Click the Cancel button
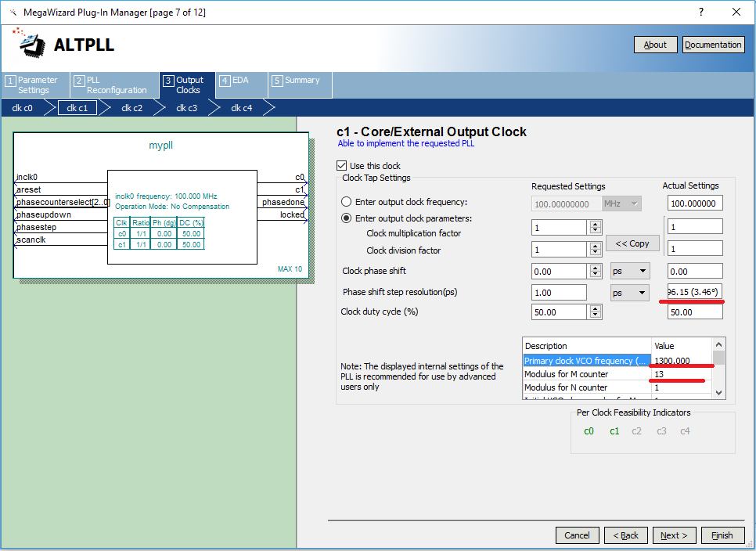The image size is (756, 551). [577, 535]
